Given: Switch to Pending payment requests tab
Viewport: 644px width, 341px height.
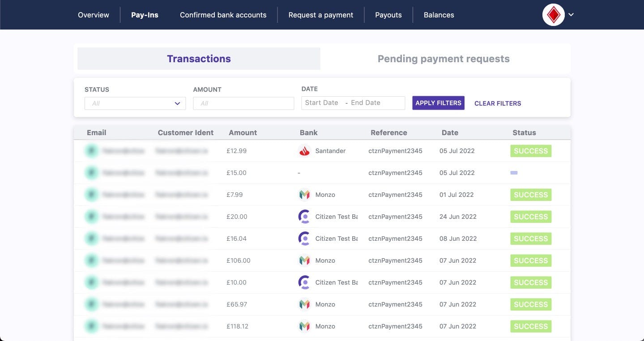Looking at the screenshot, I should [x=444, y=59].
